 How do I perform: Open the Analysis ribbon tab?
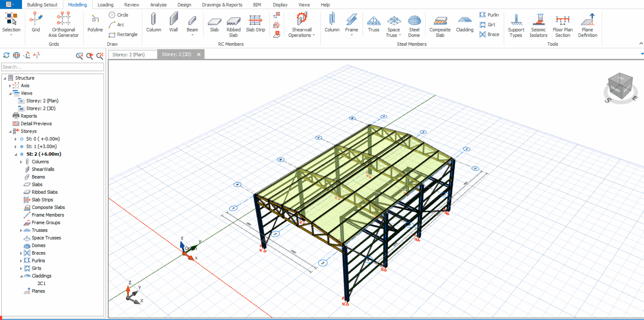coord(158,5)
